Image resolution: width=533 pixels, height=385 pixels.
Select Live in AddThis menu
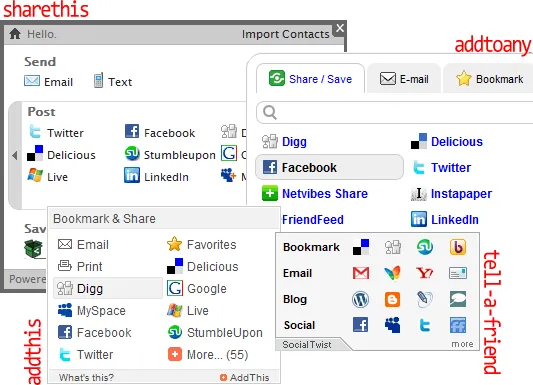(188, 310)
